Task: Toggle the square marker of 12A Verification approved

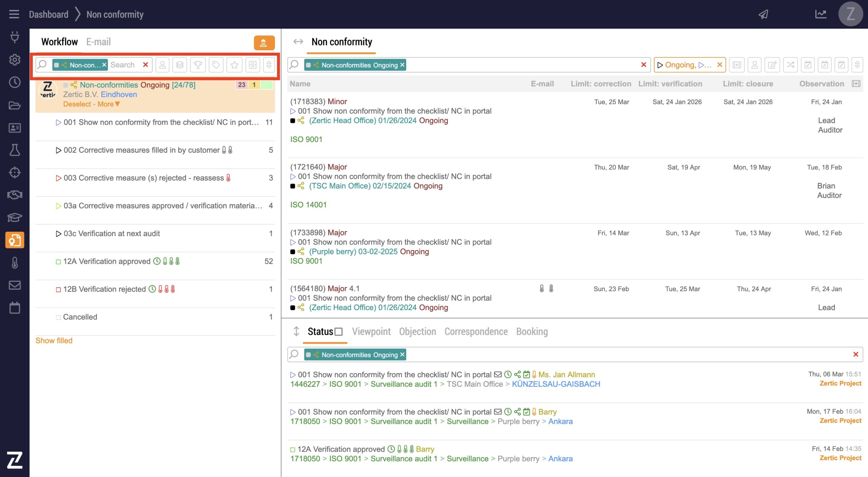Action: coord(58,262)
